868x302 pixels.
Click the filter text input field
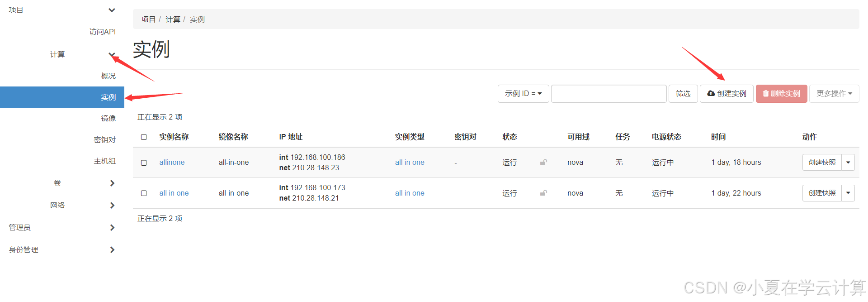(x=609, y=94)
